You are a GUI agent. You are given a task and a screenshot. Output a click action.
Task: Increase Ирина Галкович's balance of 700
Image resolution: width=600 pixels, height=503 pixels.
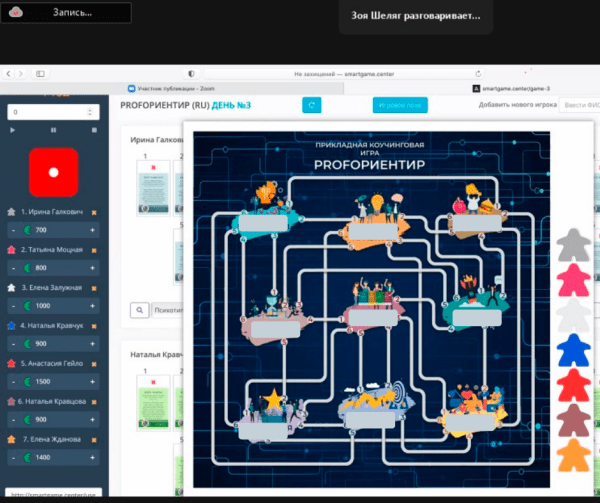coord(92,230)
